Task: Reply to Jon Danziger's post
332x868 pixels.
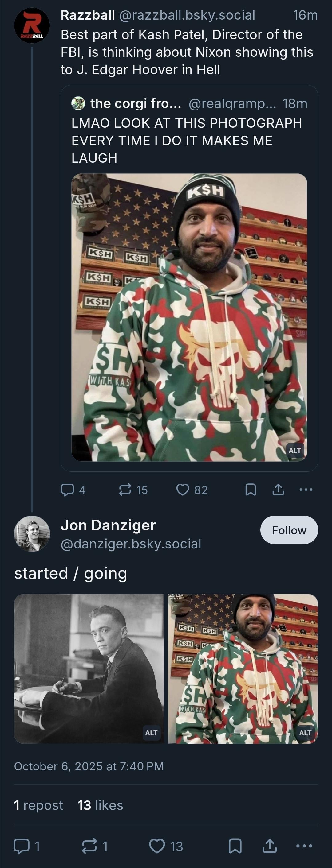Action: coord(21,846)
